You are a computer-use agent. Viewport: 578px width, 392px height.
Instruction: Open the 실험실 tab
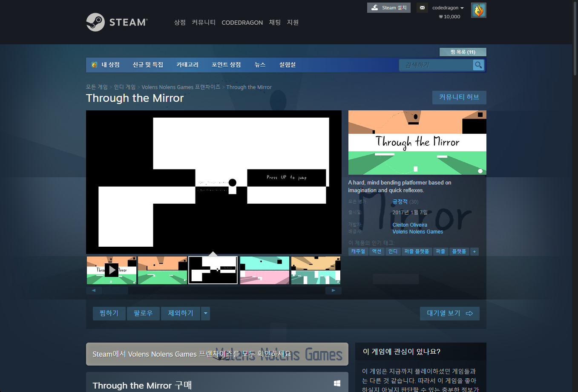(288, 65)
